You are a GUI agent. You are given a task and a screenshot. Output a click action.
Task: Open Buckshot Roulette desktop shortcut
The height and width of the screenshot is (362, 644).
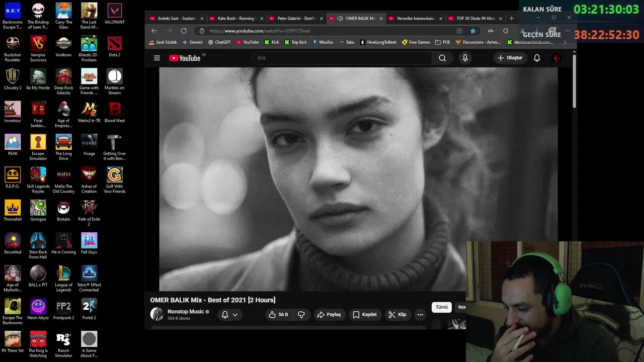13,49
